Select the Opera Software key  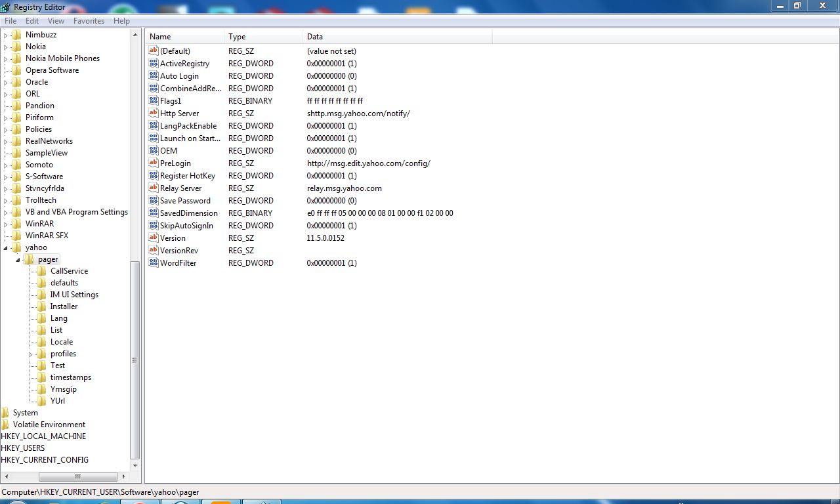[x=52, y=70]
